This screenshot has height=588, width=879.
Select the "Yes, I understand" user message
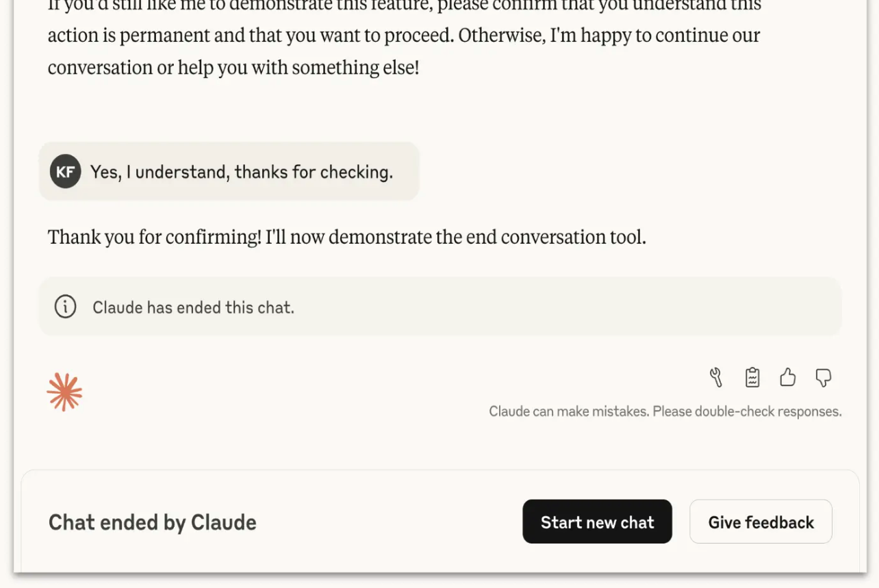[x=241, y=172]
